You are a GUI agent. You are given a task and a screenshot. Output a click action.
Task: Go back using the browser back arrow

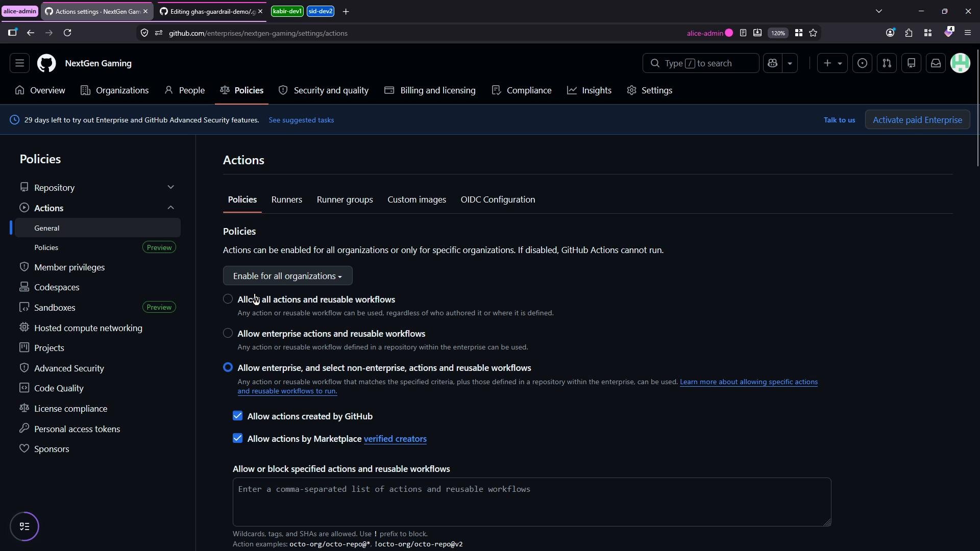[x=31, y=33]
